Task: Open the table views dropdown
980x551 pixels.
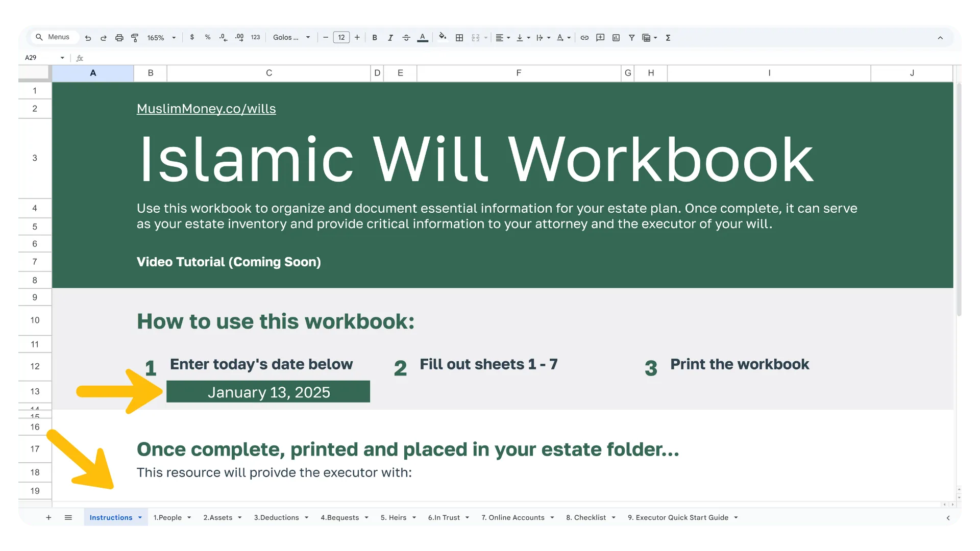Action: coord(650,38)
